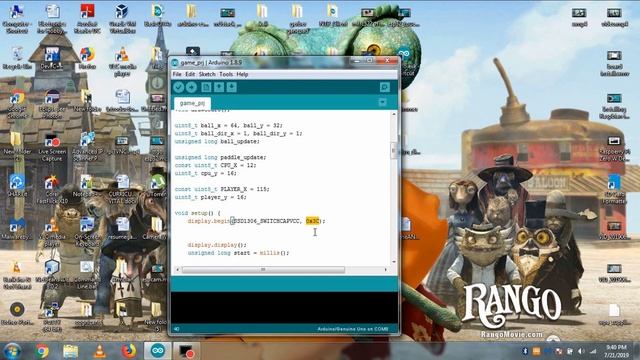Viewport: 640px width, 360px height.
Task: Click the unsigned long ball_update line
Action: pos(217,141)
